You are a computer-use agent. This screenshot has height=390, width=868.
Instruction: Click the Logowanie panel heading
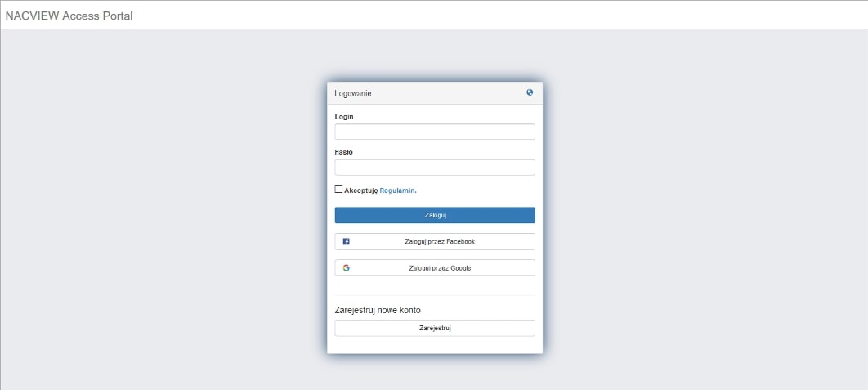[353, 94]
